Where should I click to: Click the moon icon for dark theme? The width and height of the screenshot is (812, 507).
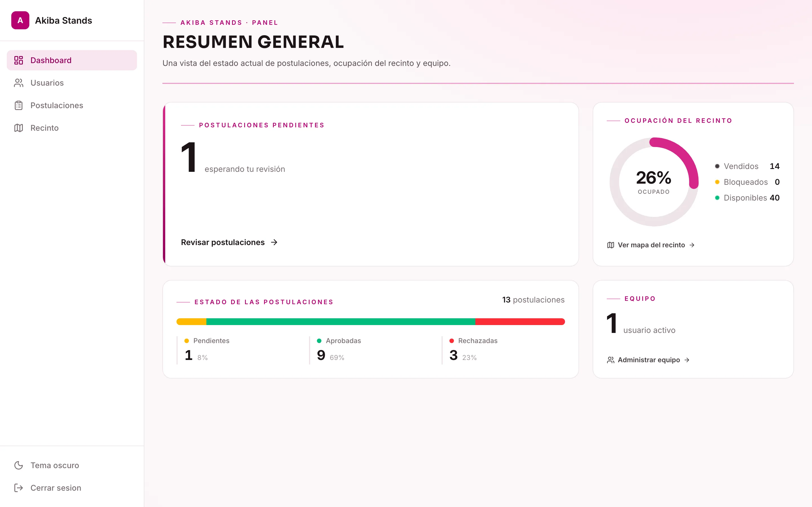[18, 465]
